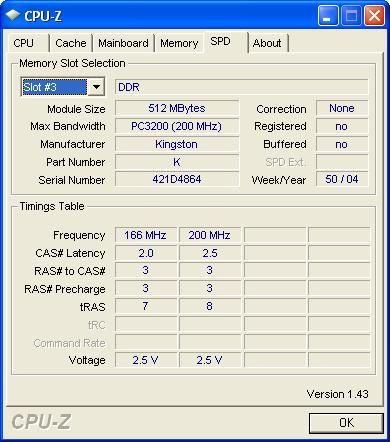
Task: Open the memory slot dropdown arrow
Action: pos(96,87)
